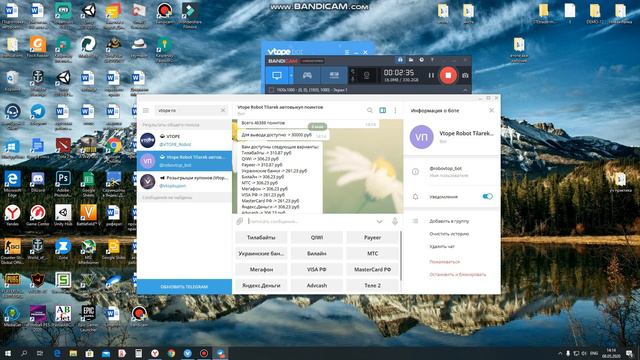Focus the message text input
Screen dimensions: 640x360
pyautogui.click(x=310, y=221)
